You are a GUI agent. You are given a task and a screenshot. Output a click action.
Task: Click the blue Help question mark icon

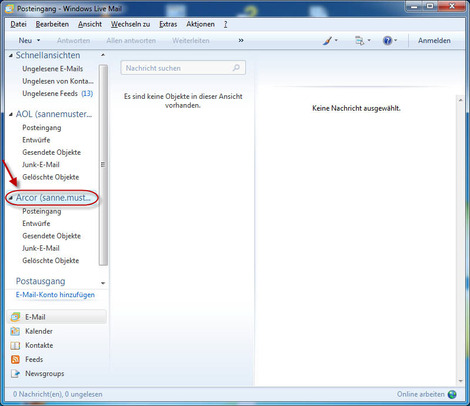coord(387,41)
